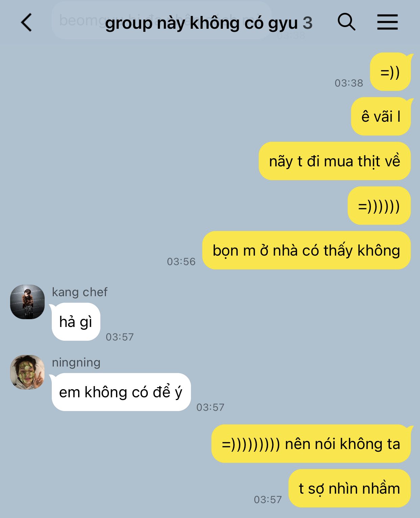Tap kang chef's profile avatar
This screenshot has height=518, width=420.
[27, 302]
